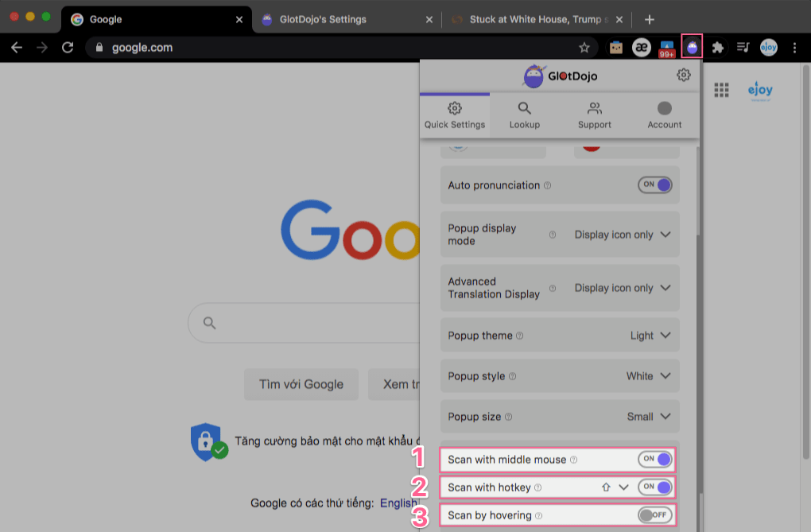Click the help icon beside Auto pronunciation

click(x=548, y=185)
